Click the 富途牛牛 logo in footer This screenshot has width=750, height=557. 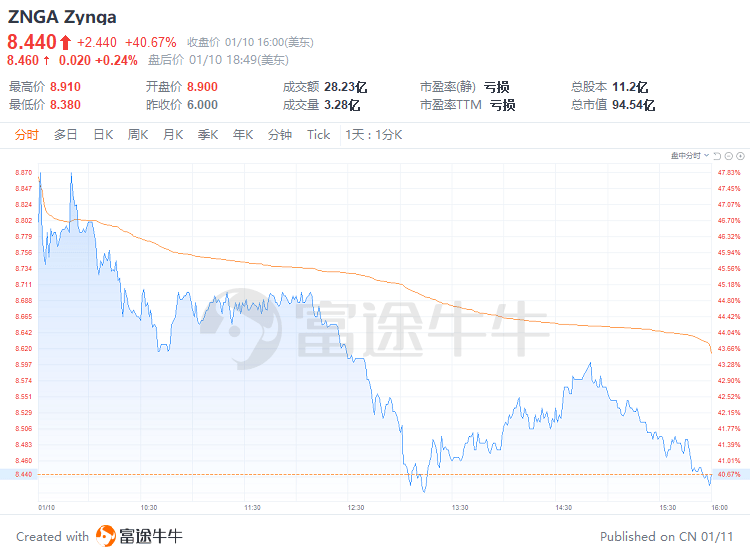click(139, 536)
